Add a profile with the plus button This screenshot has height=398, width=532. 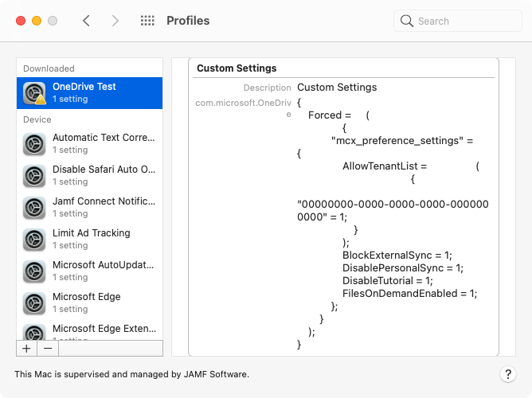(26, 349)
